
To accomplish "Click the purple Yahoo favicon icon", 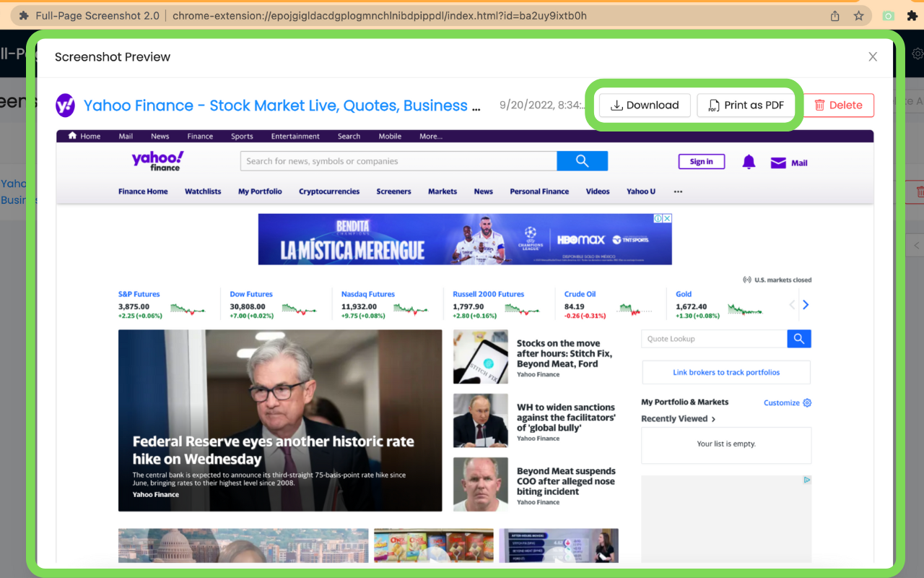I will [x=66, y=105].
